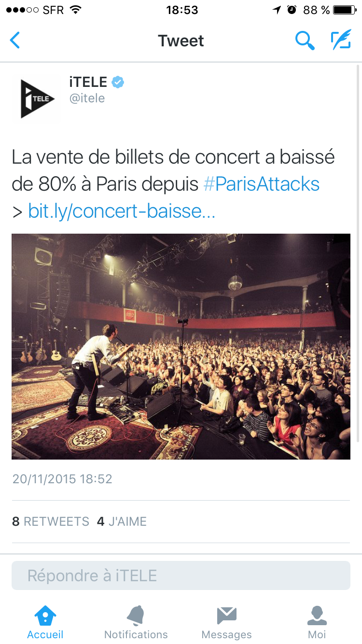This screenshot has height=644, width=362.
Task: View the 8 RETWEETS list
Action: [x=51, y=521]
